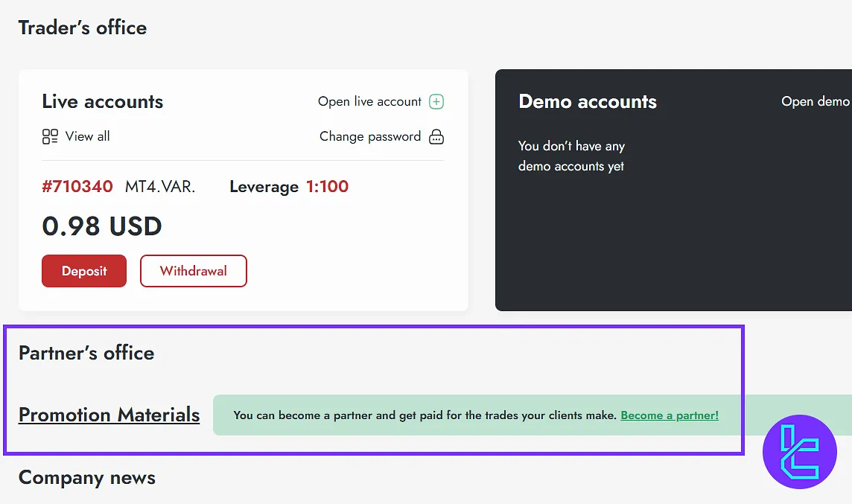Click the Live accounts heading
The width and height of the screenshot is (852, 504).
[103, 101]
